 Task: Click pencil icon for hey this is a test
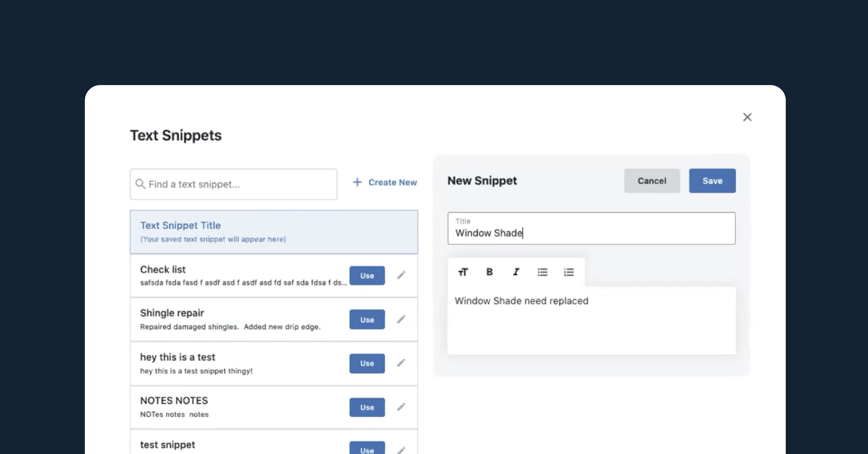click(x=401, y=363)
